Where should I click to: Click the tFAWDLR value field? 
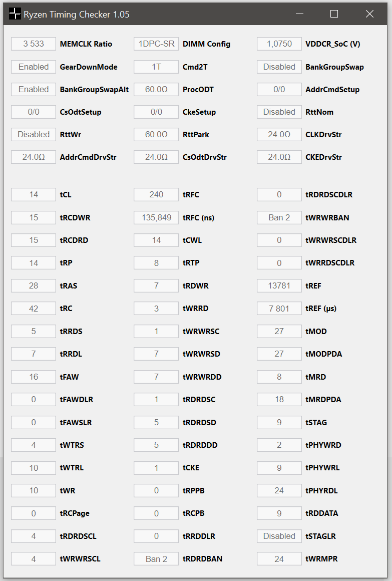[34, 400]
